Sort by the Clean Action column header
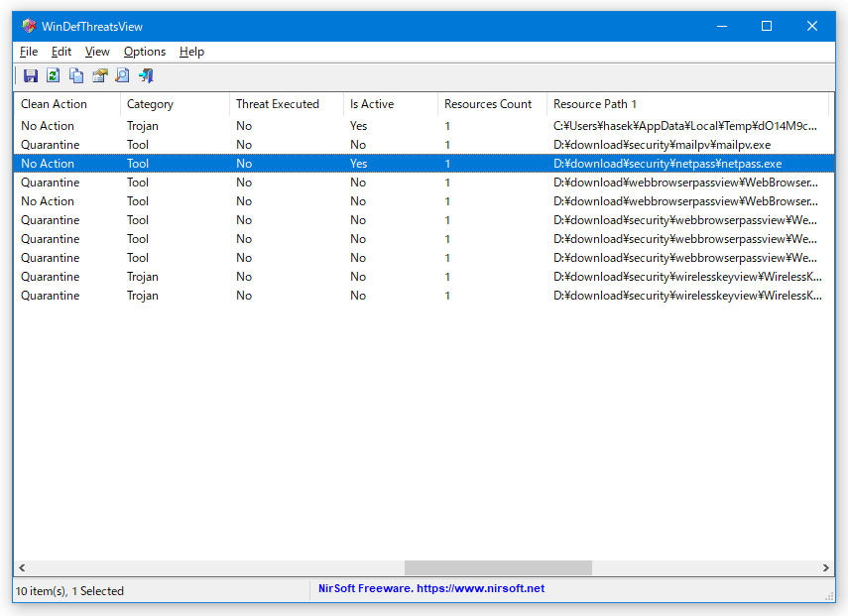Screen dimensions: 848x616 (x=67, y=104)
